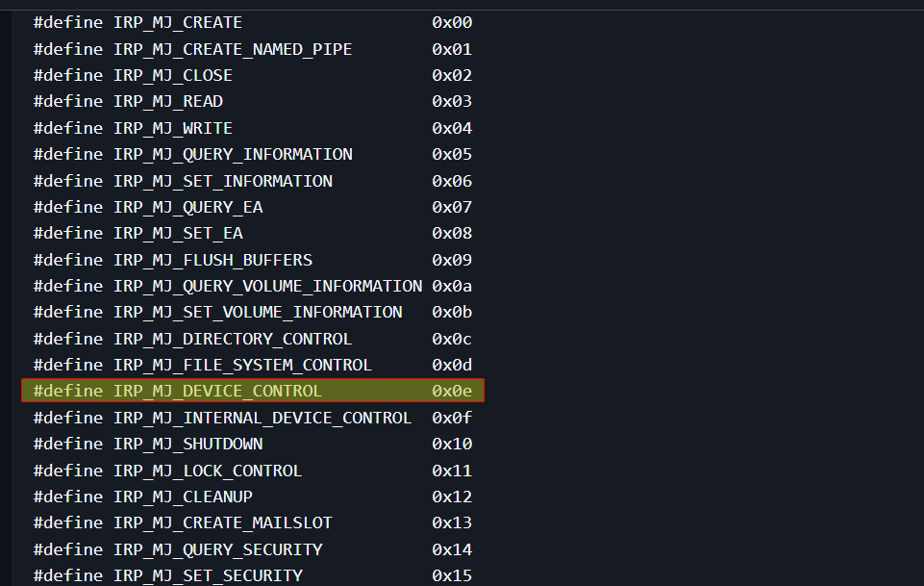
Task: Click the IRP_MJ_WRITE macro name
Action: 173,128
